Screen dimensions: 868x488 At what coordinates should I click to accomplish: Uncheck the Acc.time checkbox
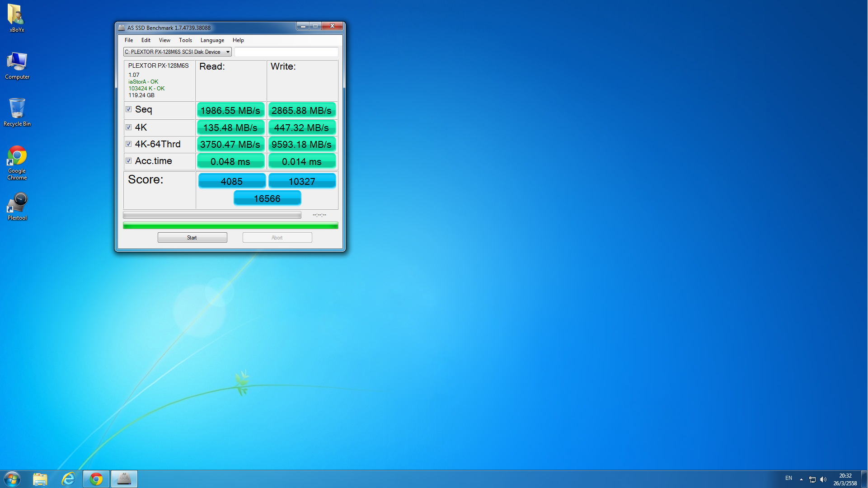pos(129,161)
